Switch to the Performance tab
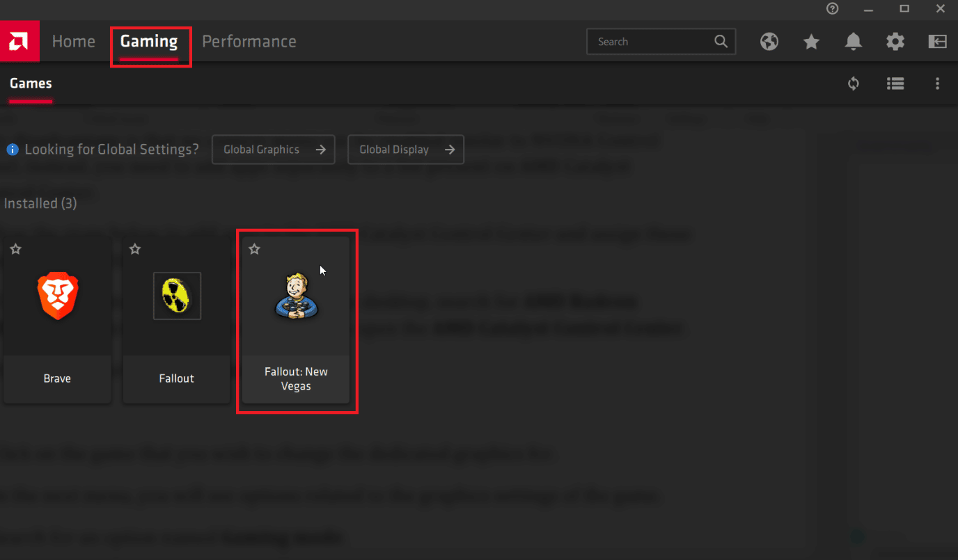Image resolution: width=958 pixels, height=560 pixels. click(x=249, y=42)
